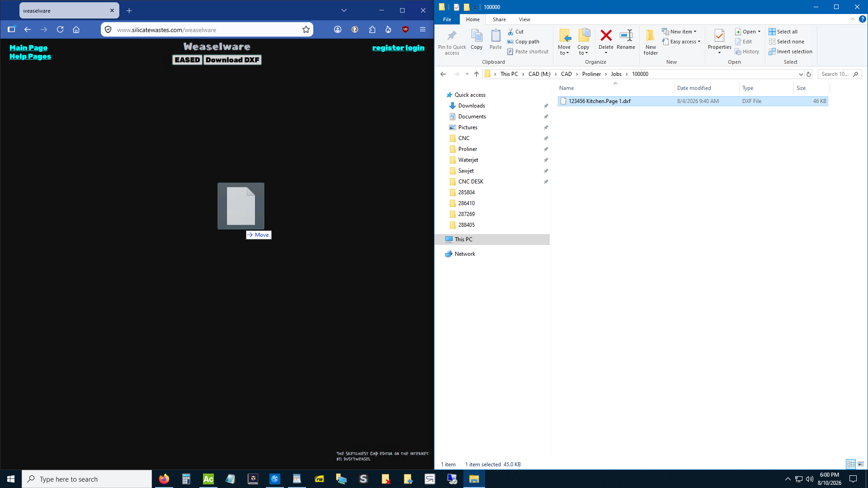Viewport: 868px width, 488px height.
Task: Expand Open dropdown arrow in ribbon
Action: pos(759,32)
